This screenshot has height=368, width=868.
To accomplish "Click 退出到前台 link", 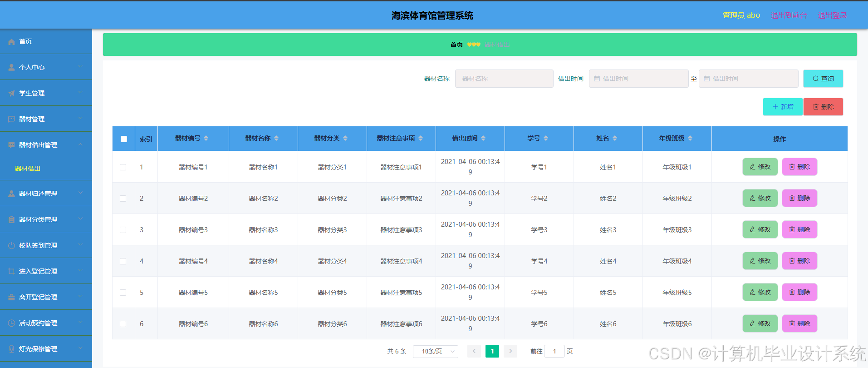I will (789, 15).
